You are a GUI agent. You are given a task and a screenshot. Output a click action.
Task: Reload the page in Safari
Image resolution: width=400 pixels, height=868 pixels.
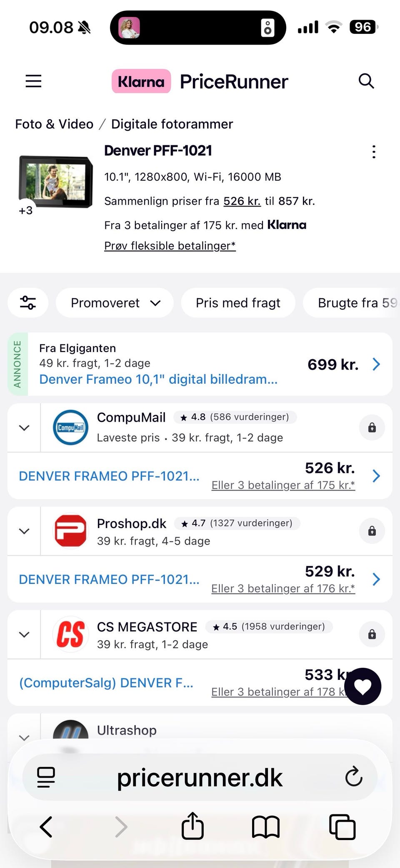(353, 777)
